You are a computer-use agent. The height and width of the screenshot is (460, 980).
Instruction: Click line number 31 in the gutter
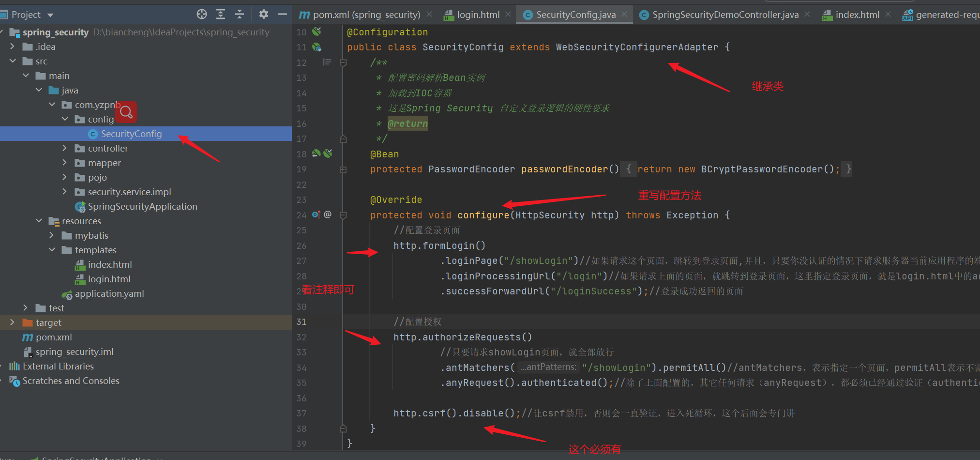(x=301, y=322)
